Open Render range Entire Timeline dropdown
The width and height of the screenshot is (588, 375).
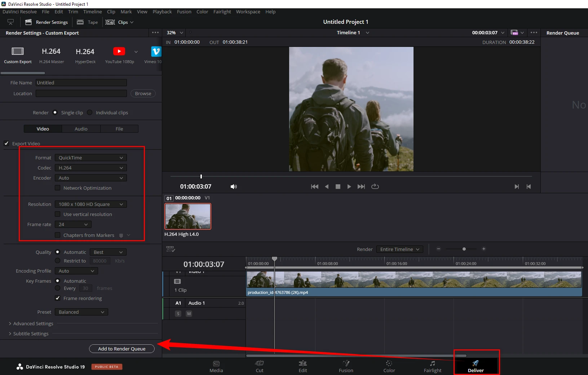[399, 249]
